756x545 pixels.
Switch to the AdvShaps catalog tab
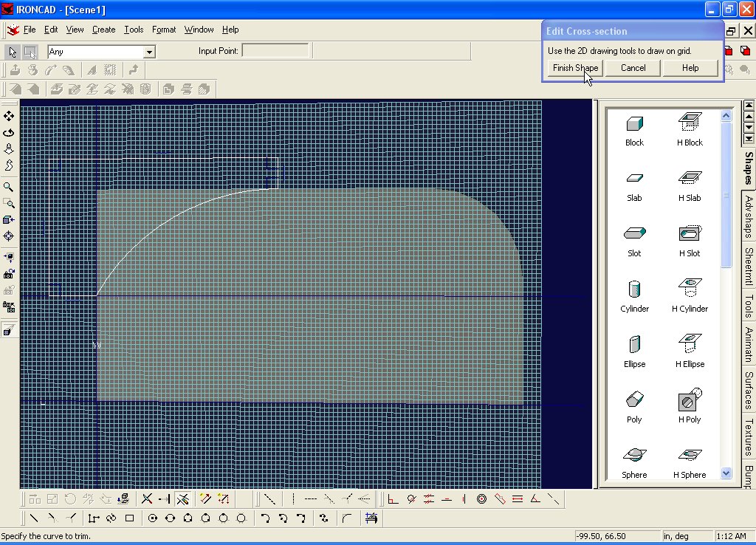click(x=749, y=216)
